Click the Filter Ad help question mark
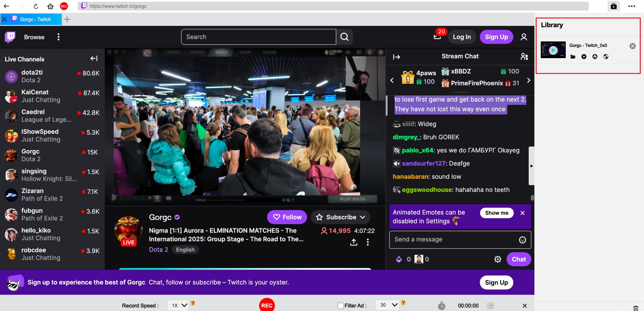 (403, 303)
